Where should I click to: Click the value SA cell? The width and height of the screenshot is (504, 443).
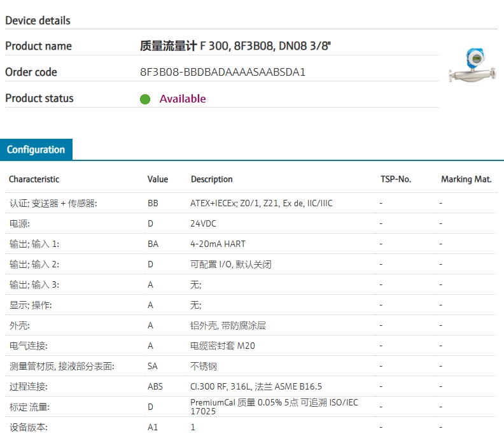(x=152, y=366)
